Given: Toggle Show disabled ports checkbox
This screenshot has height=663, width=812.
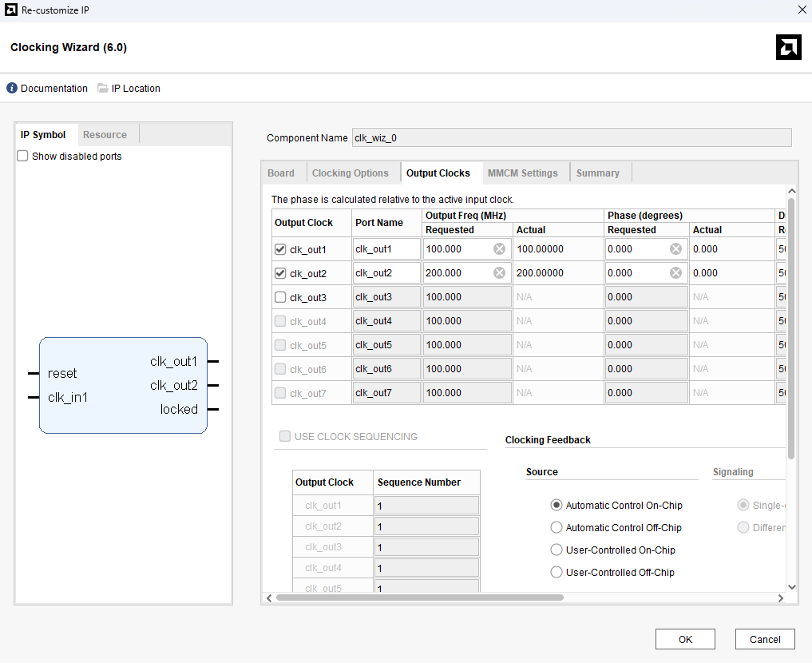Looking at the screenshot, I should point(23,157).
